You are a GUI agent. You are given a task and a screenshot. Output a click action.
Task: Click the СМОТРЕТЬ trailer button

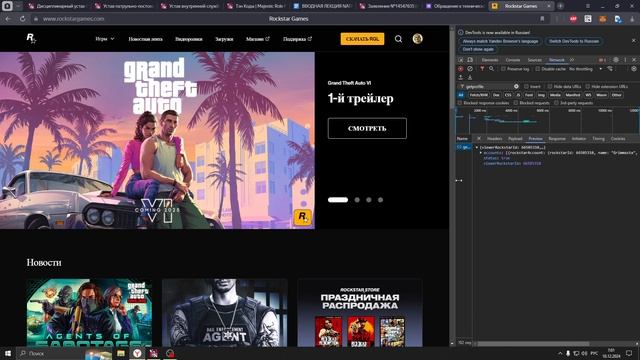367,128
